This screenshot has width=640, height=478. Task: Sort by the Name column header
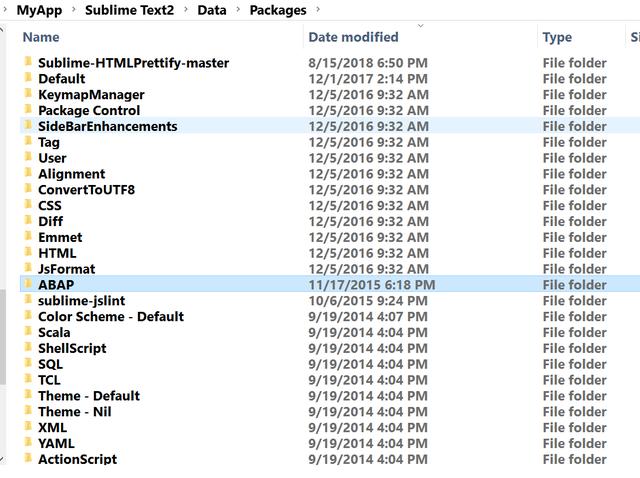click(x=41, y=37)
